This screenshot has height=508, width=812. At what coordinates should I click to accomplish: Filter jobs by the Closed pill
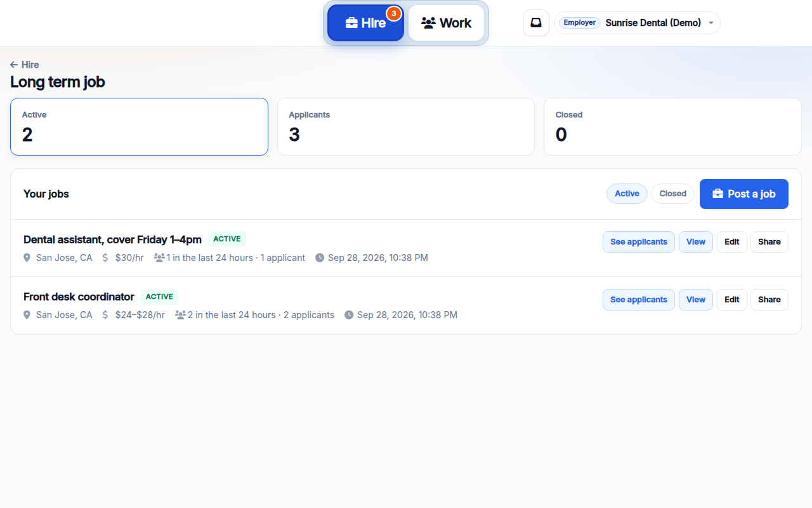(x=672, y=194)
